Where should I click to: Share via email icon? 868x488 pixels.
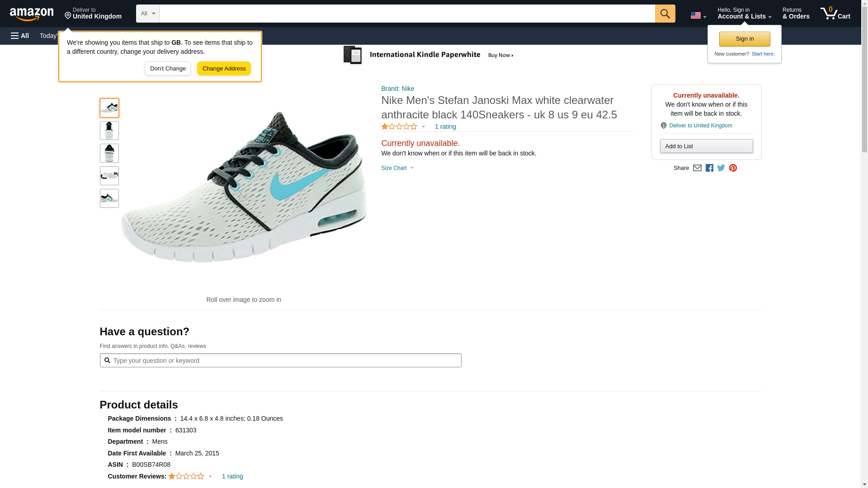tap(697, 168)
